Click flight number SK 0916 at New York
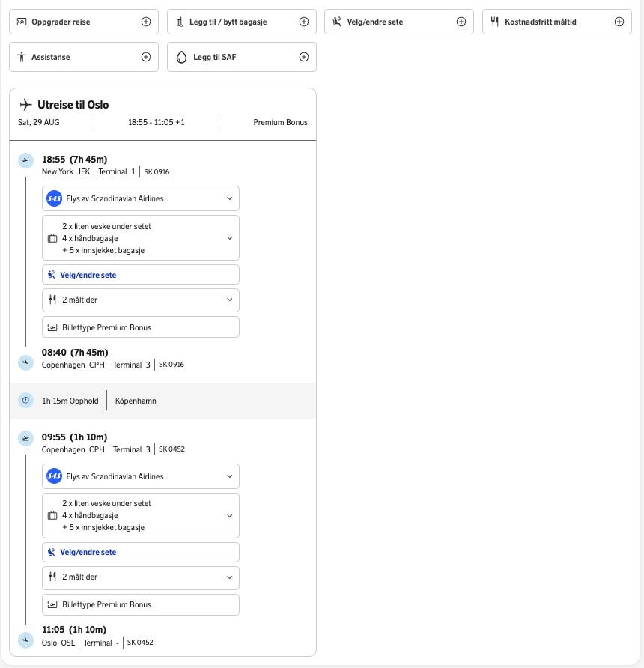The height and width of the screenshot is (668, 644). [157, 171]
